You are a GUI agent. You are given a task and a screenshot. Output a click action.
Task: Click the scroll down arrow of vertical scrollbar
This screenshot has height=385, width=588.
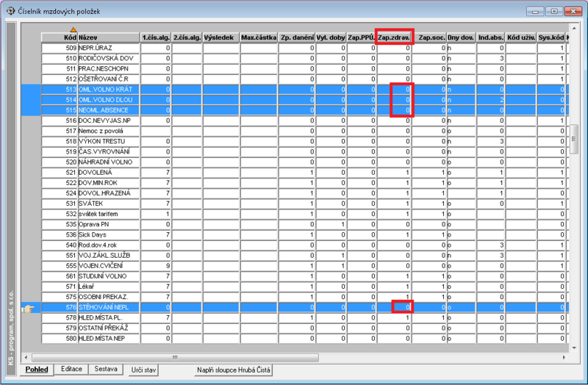[574, 348]
